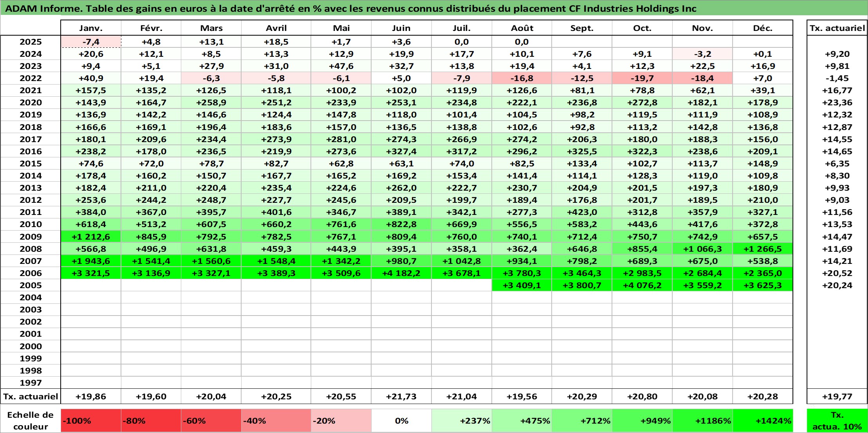Click the +196,4 cell in March 2018

[x=211, y=127]
